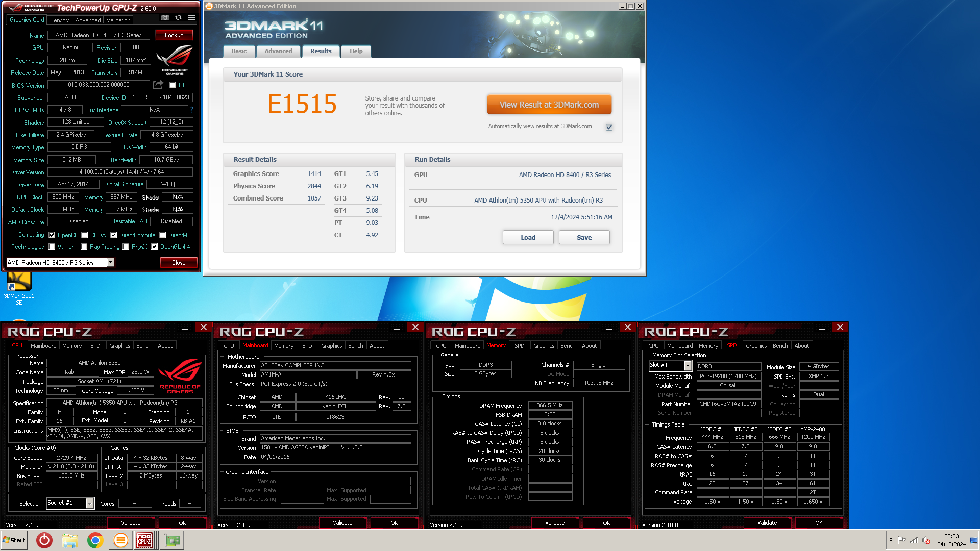This screenshot has width=980, height=551.
Task: Click the Bus Interface question mark icon
Action: pos(191,110)
